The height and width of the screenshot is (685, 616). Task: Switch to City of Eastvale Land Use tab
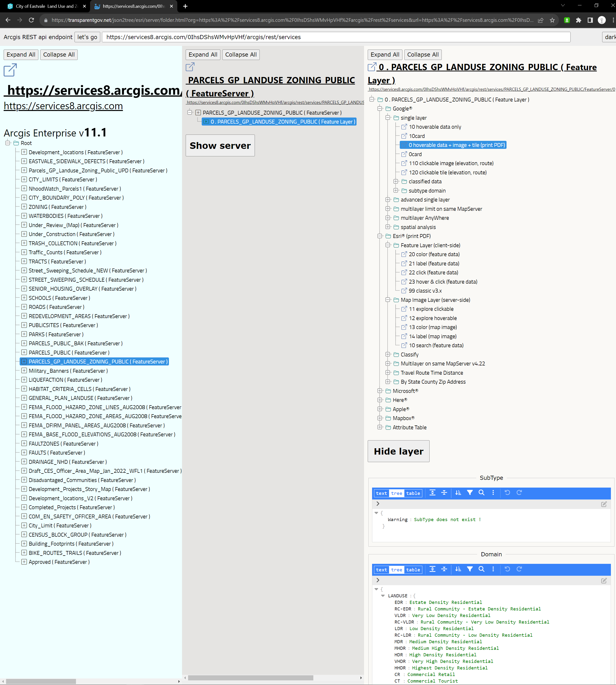(x=47, y=6)
